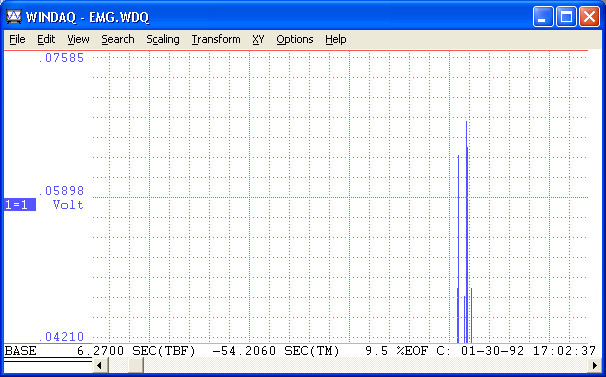Open the Help menu
This screenshot has width=606, height=377.
point(335,39)
